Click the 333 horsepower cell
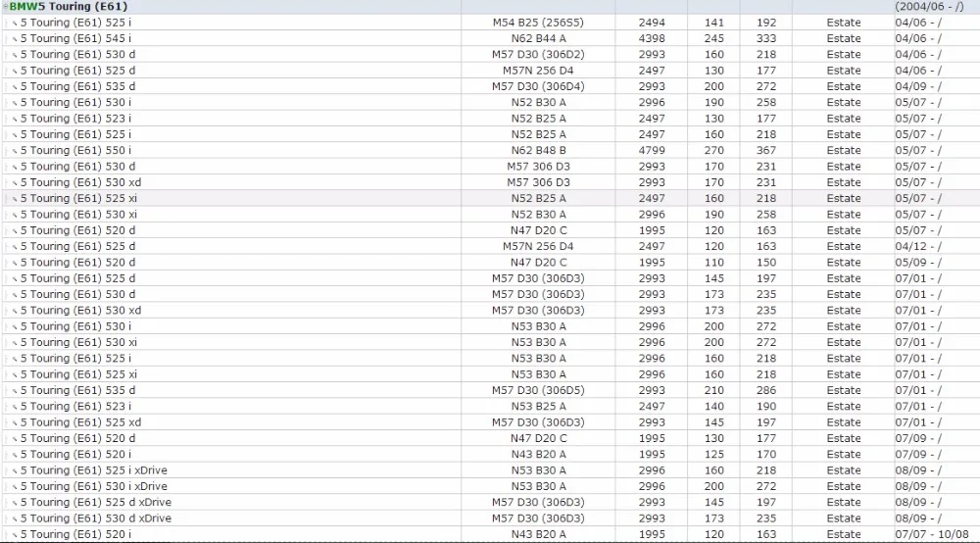Screen dimensions: 980x543 pos(766,38)
